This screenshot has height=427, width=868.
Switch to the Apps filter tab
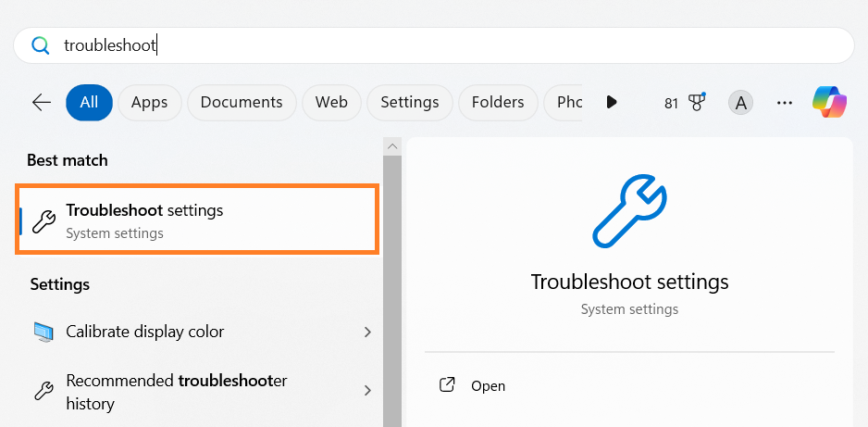(150, 102)
